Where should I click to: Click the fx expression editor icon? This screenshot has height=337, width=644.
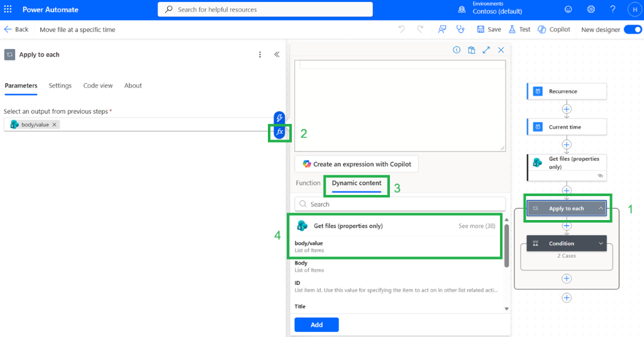point(279,132)
